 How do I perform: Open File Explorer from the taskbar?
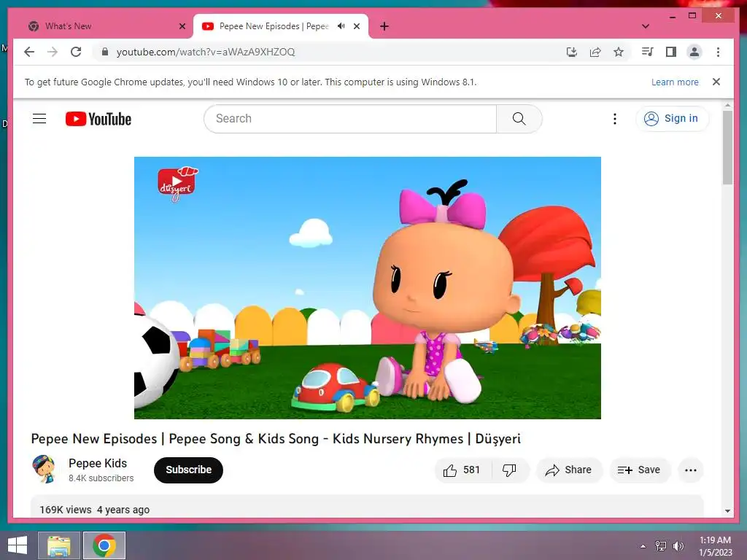point(58,545)
